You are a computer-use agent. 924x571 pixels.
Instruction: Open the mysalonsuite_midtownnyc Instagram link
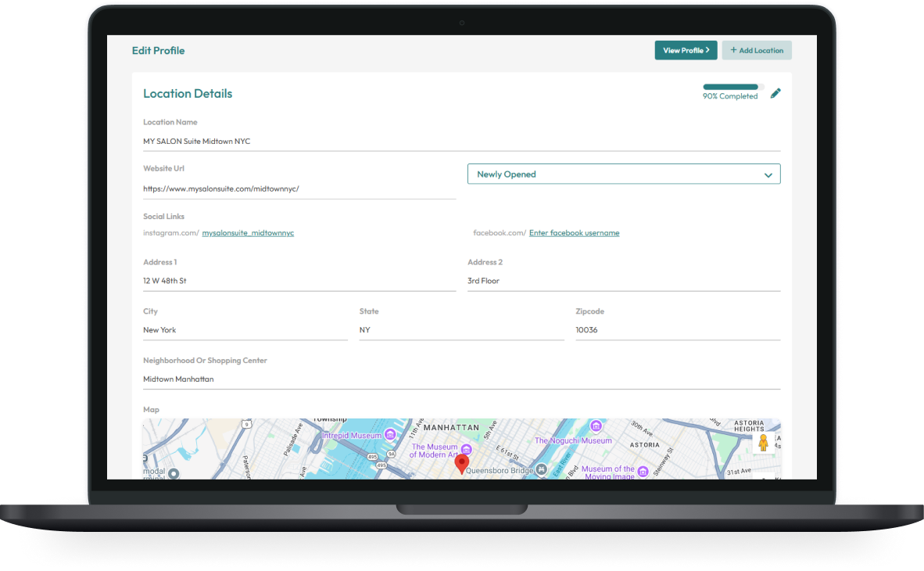click(x=248, y=232)
